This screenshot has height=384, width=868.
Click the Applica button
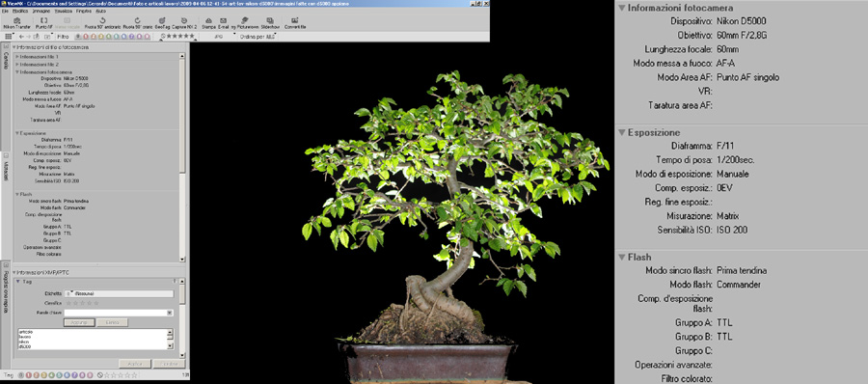click(x=134, y=364)
